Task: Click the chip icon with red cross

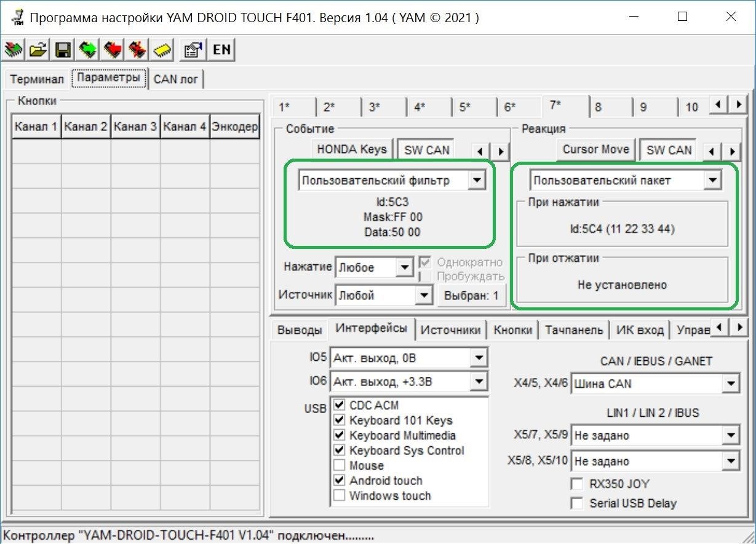Action: coord(137,50)
